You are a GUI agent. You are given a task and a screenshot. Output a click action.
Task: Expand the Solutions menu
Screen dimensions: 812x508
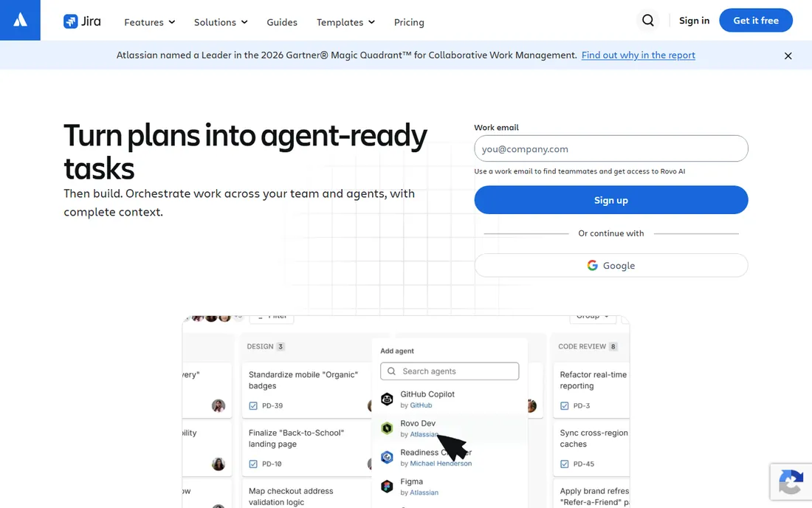click(221, 22)
